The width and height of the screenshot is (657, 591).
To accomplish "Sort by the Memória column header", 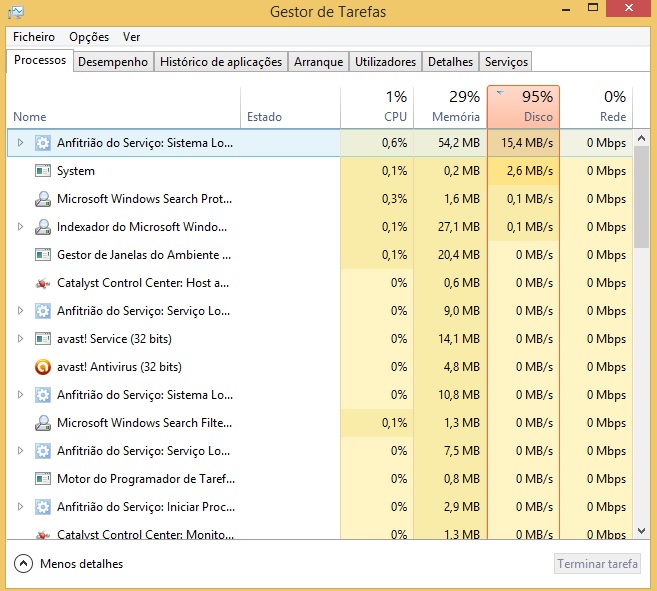I will (x=450, y=107).
